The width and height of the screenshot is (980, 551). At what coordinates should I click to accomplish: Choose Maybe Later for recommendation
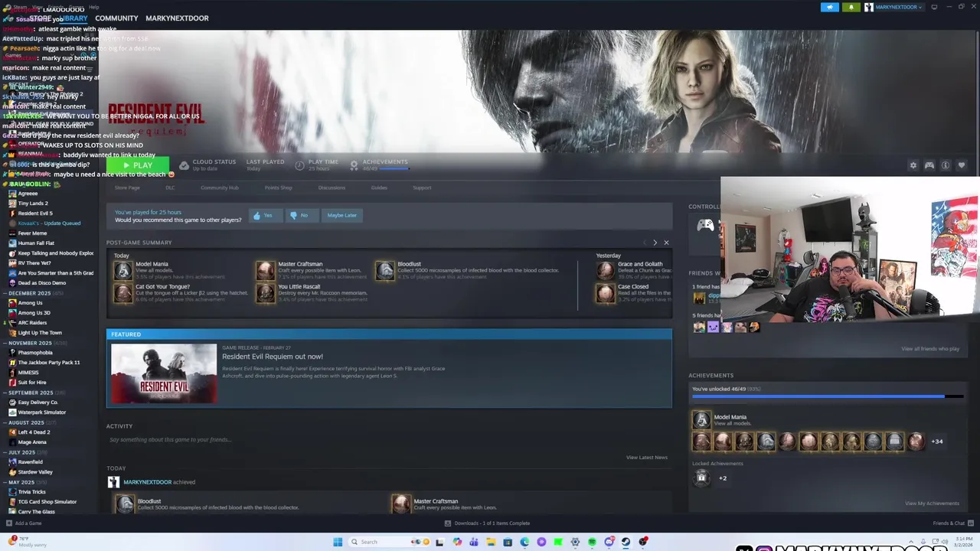pos(341,215)
